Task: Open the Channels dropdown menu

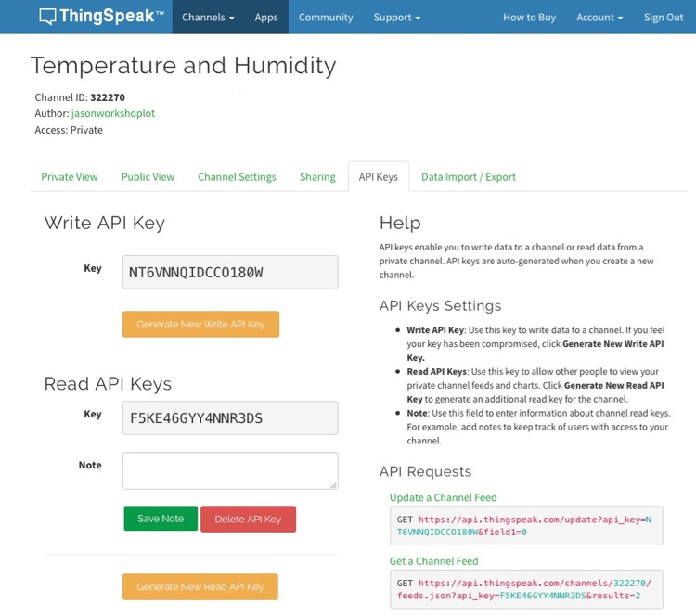Action: pyautogui.click(x=208, y=18)
